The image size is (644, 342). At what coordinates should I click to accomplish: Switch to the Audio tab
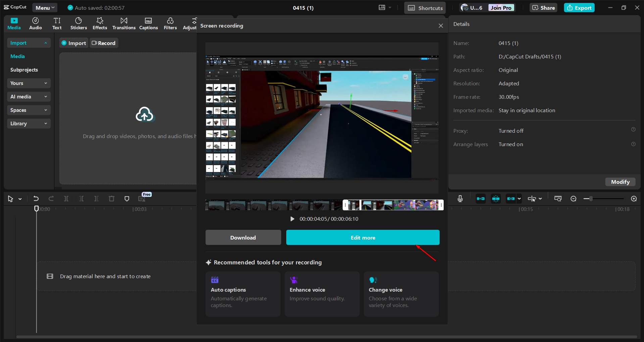35,23
